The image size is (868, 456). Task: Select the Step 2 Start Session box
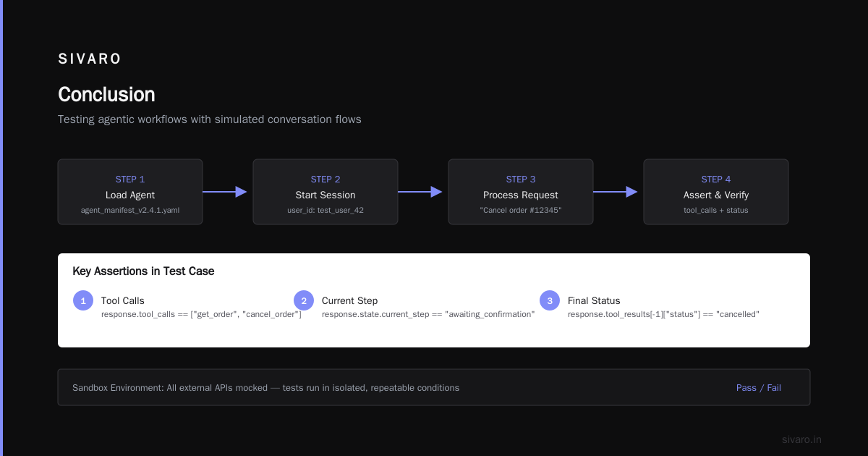point(325,192)
